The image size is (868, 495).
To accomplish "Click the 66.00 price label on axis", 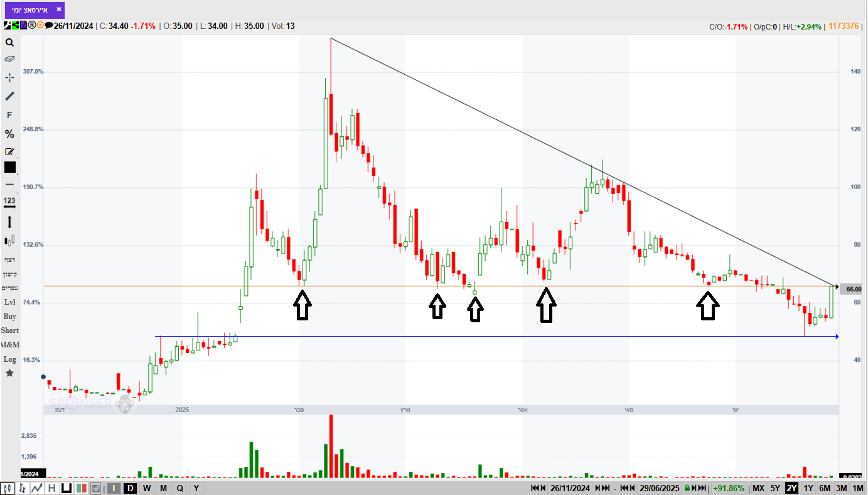I will click(x=853, y=290).
